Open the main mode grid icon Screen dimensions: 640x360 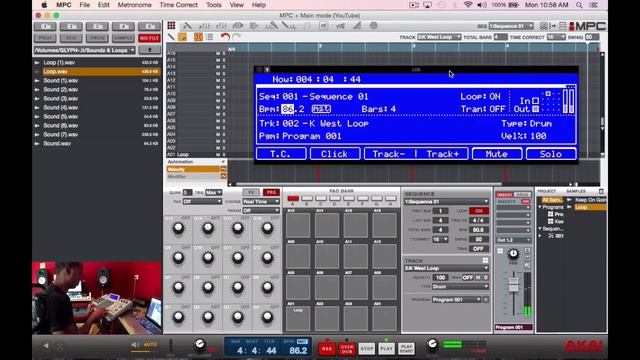point(171,26)
